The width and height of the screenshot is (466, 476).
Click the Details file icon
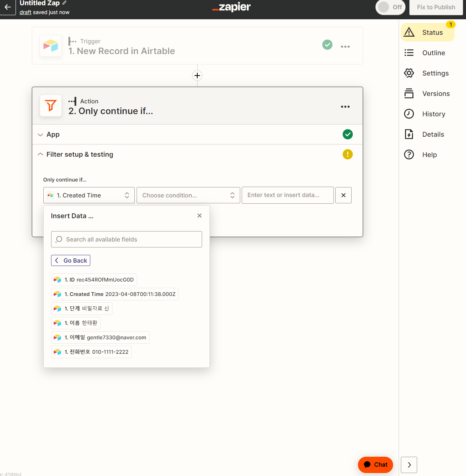[409, 134]
